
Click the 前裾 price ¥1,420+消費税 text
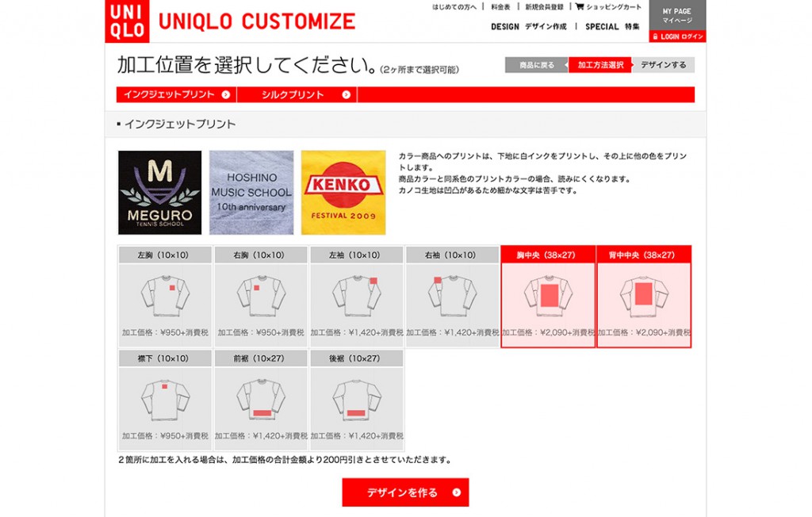click(261, 436)
